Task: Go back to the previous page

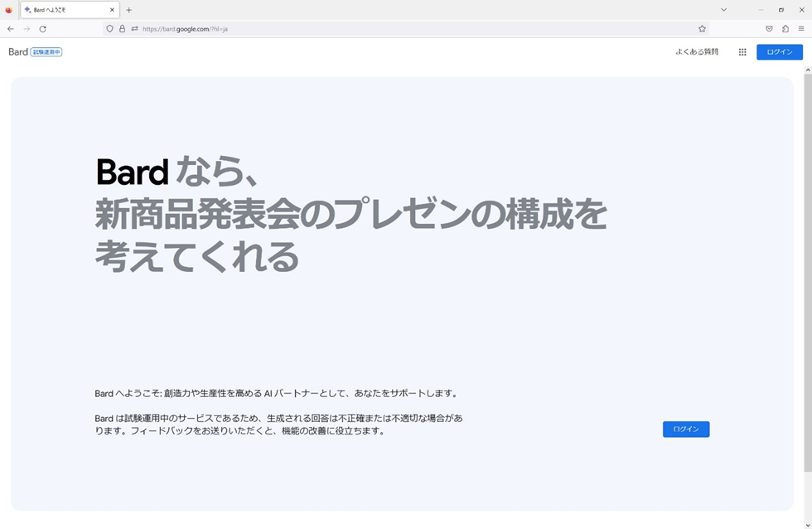Action: 11,29
